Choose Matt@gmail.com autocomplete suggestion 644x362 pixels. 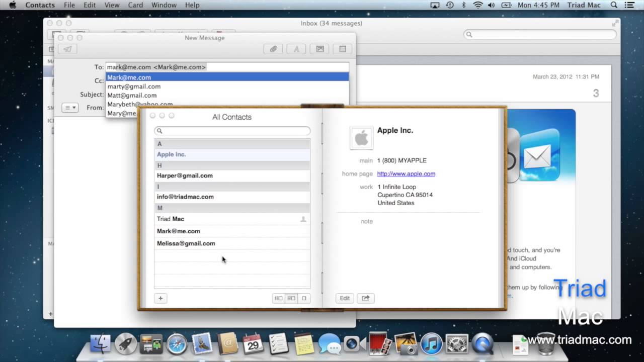click(227, 96)
